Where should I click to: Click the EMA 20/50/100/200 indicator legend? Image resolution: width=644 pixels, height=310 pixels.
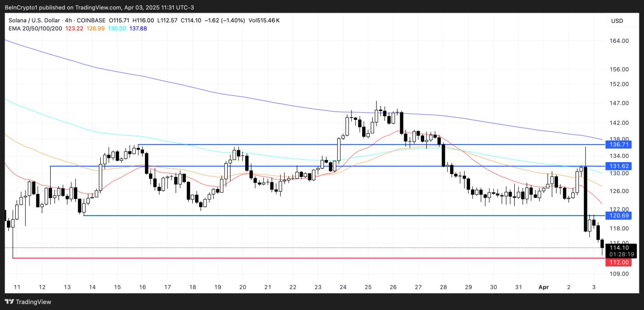click(35, 29)
